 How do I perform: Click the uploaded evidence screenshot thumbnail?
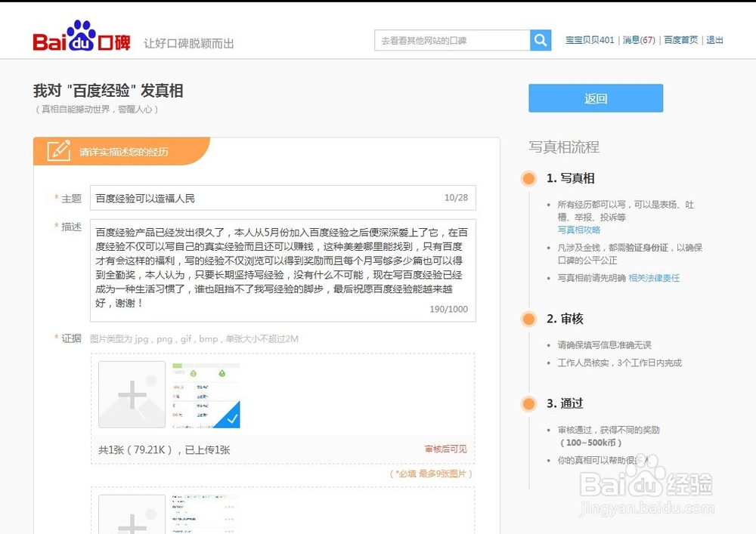(206, 393)
